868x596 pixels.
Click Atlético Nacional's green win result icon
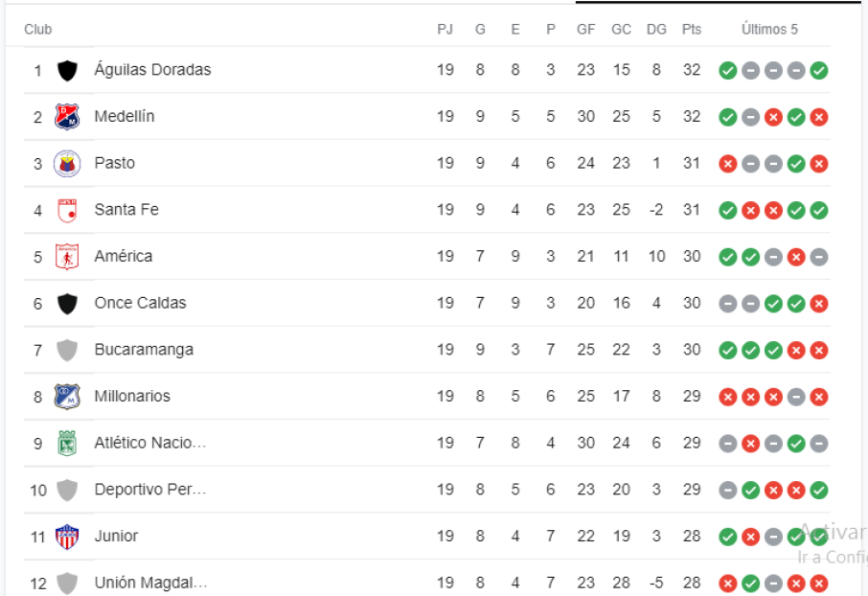click(796, 444)
